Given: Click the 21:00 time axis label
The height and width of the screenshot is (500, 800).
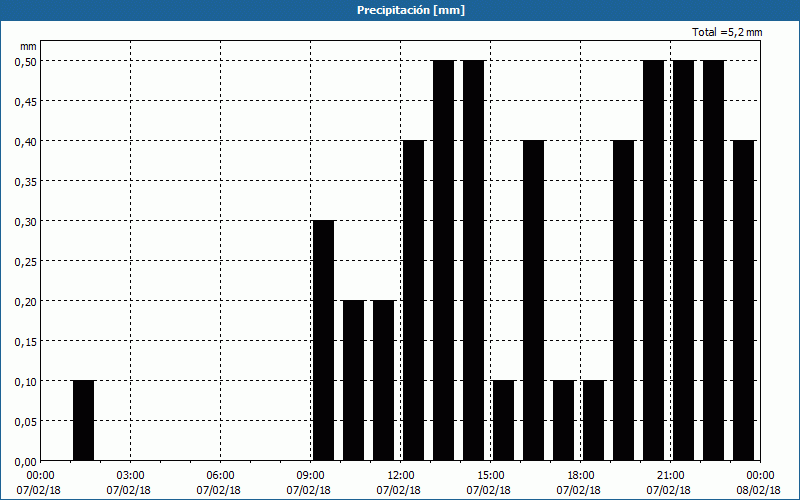Looking at the screenshot, I should (670, 476).
